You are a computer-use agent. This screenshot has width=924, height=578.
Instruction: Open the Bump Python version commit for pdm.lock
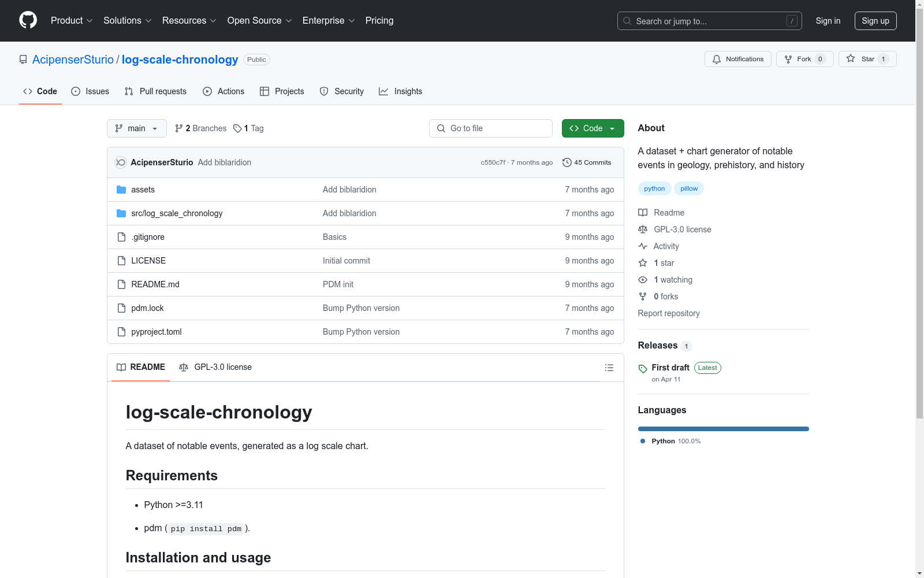pyautogui.click(x=361, y=308)
